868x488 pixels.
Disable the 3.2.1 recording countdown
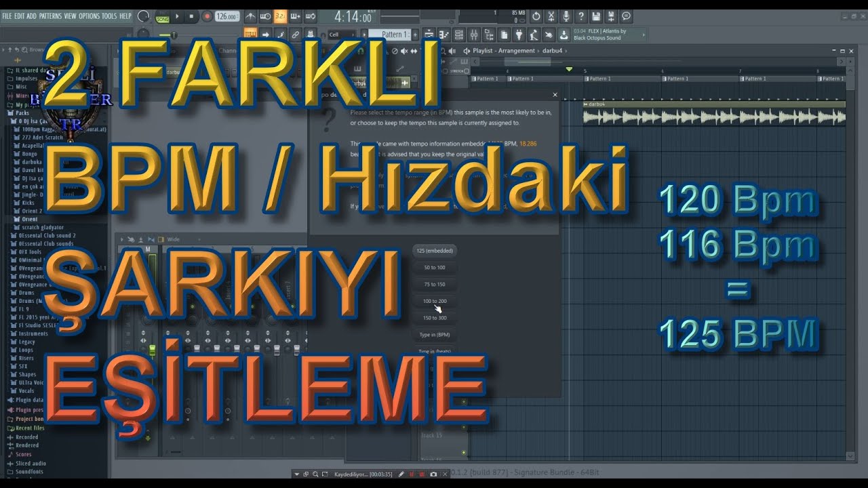pos(280,16)
